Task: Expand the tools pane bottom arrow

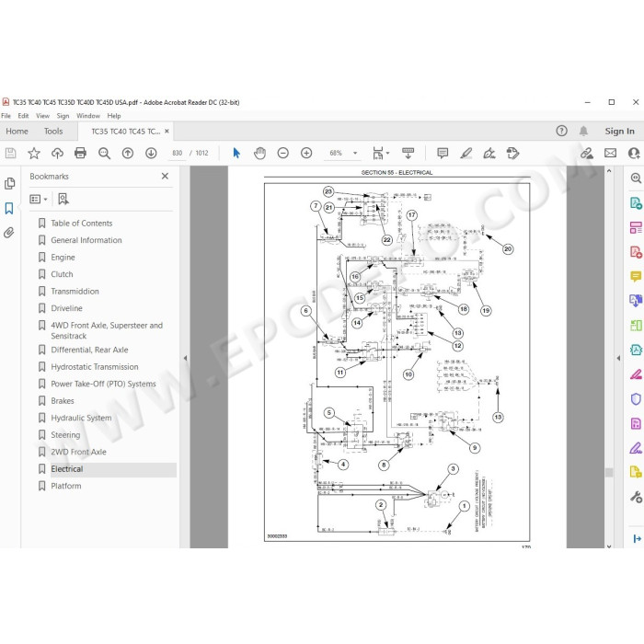Action: [637, 538]
